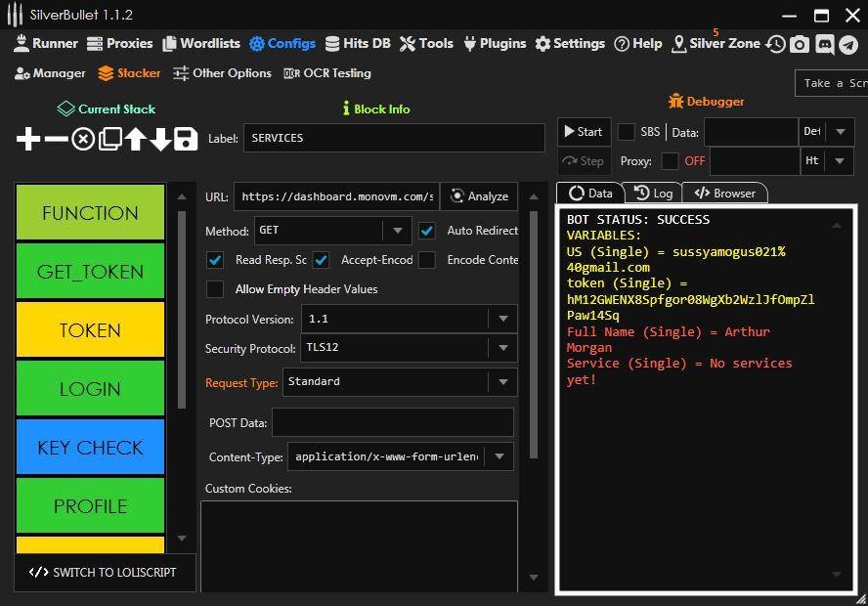Click the camera screenshot icon
The image size is (868, 606).
tap(799, 43)
